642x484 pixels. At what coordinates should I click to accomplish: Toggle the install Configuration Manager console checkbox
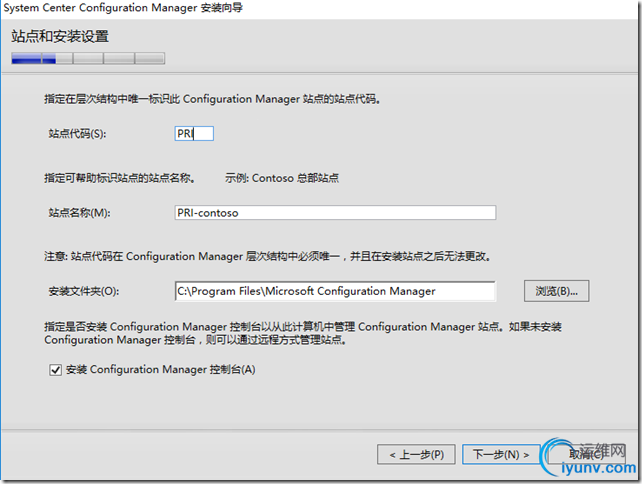55,370
